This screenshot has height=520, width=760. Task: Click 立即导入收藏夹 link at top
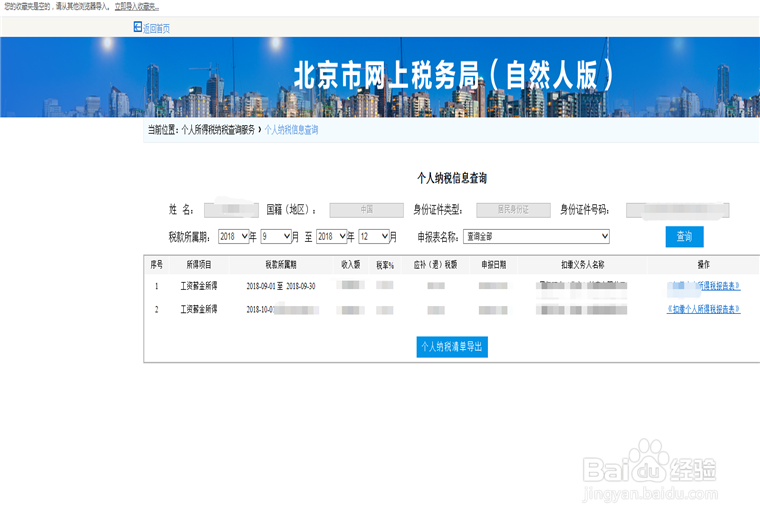137,7
